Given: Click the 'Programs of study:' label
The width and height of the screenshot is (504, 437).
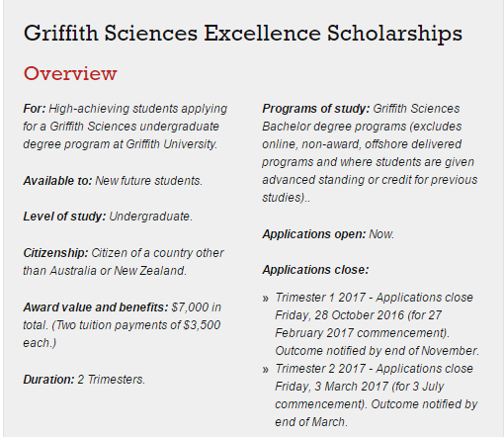Looking at the screenshot, I should tap(316, 109).
